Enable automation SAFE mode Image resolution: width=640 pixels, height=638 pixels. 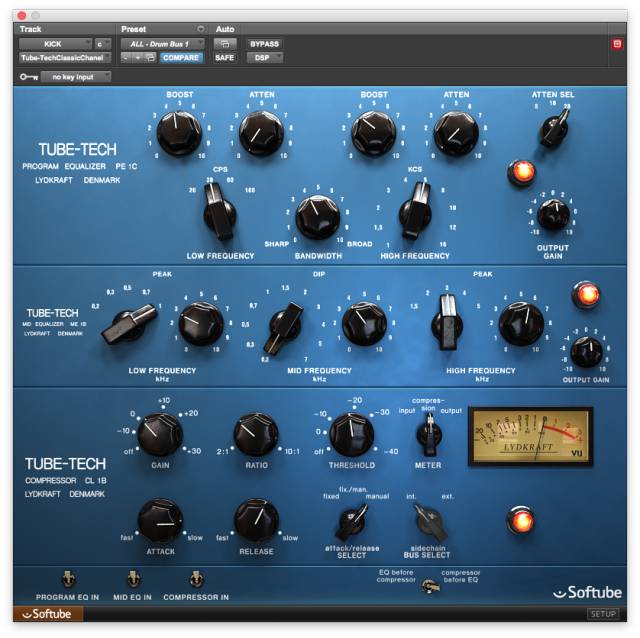pos(224,58)
